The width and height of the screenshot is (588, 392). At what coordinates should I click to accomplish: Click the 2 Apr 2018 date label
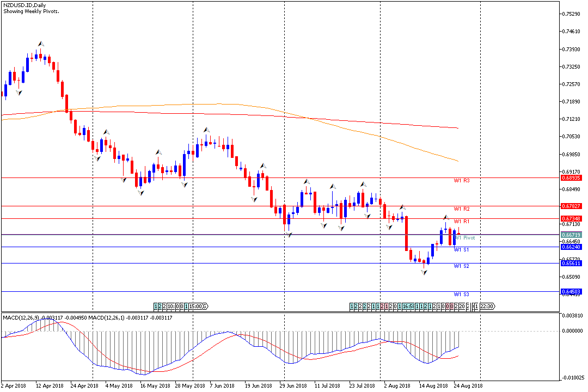tap(14, 385)
